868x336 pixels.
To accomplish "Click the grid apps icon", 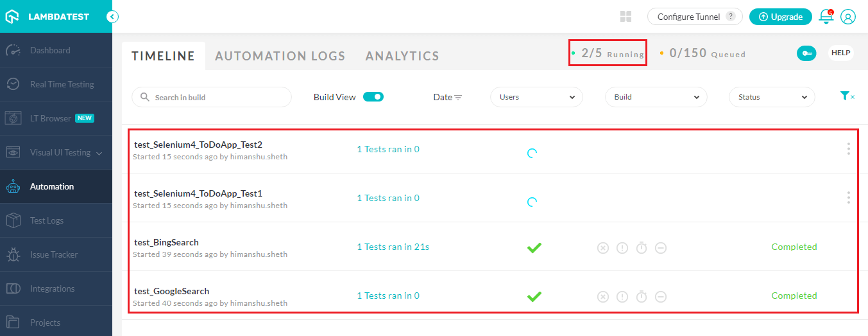I will pos(626,17).
